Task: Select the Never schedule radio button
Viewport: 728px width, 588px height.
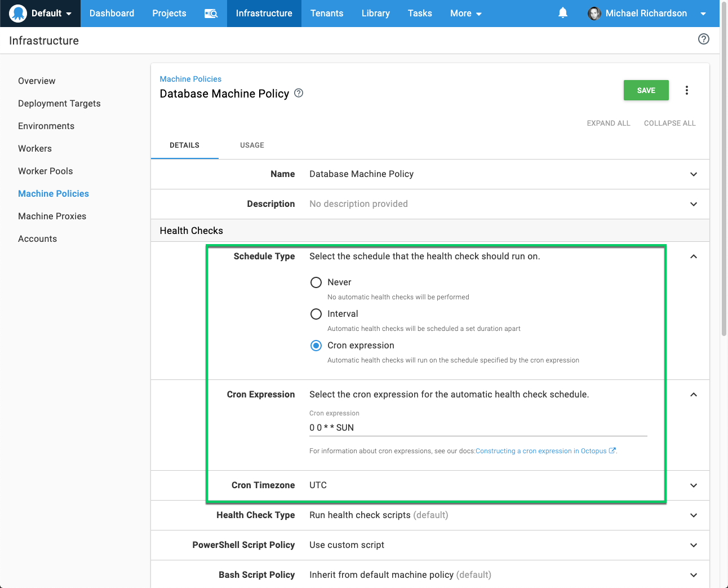Action: point(316,282)
